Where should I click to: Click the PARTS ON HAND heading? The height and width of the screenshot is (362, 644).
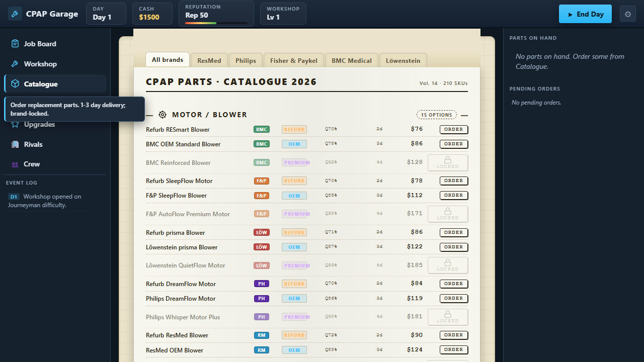533,38
